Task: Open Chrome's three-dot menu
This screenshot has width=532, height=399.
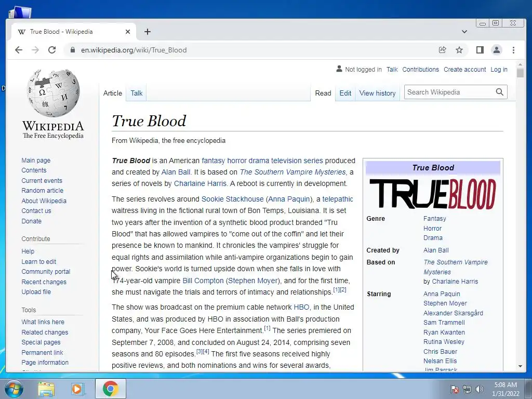Action: pos(513,50)
